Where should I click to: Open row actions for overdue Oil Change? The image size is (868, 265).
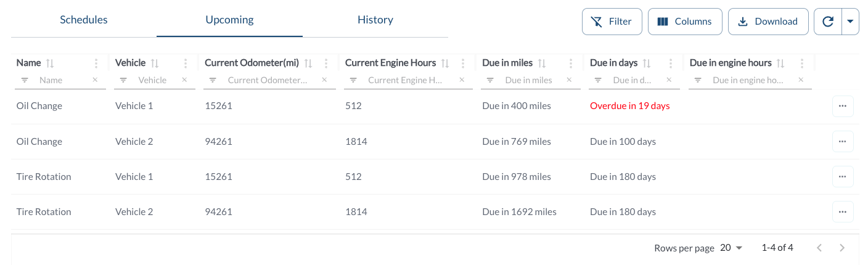pos(843,106)
